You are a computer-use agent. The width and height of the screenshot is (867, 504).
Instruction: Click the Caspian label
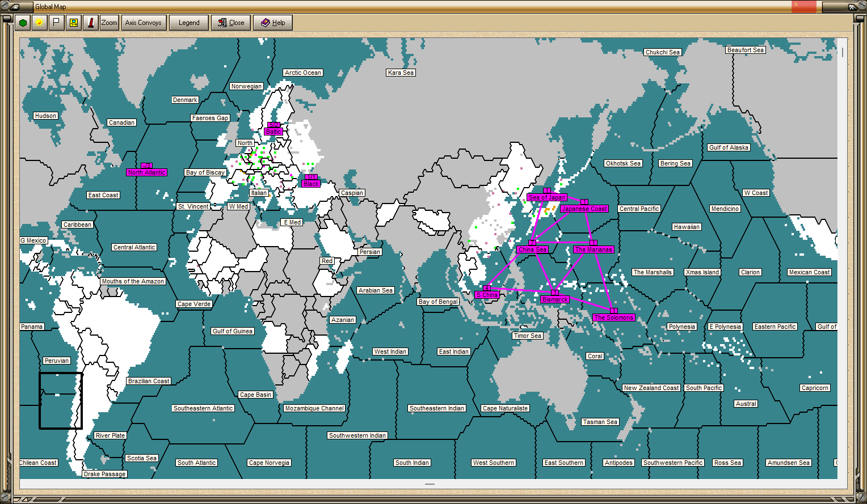(352, 193)
